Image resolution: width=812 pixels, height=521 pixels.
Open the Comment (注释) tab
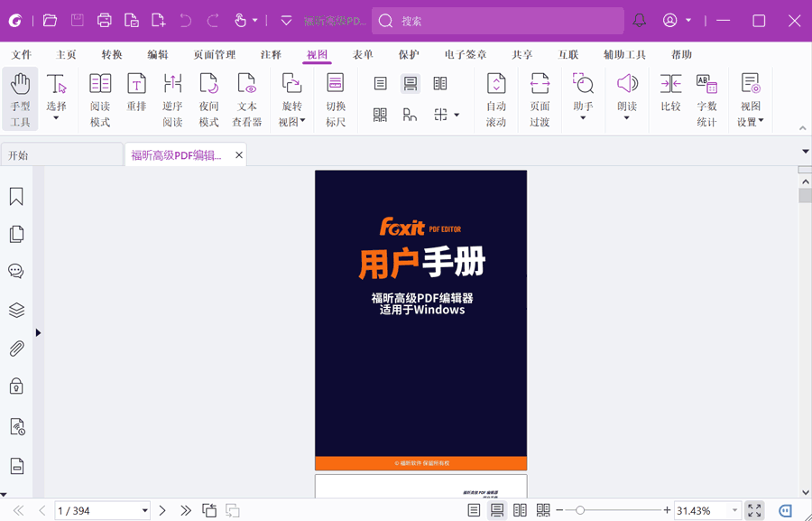pyautogui.click(x=271, y=54)
